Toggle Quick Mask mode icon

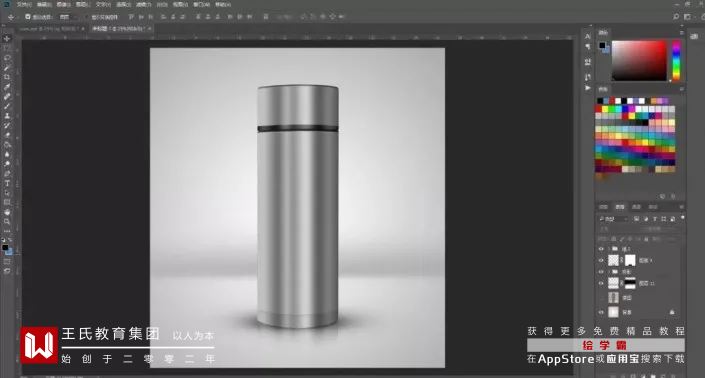[x=7, y=261]
